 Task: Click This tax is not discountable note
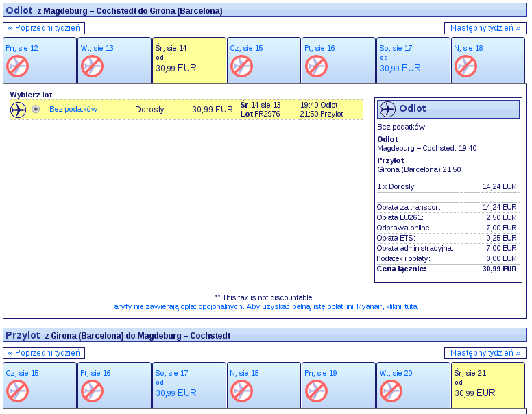click(x=265, y=297)
